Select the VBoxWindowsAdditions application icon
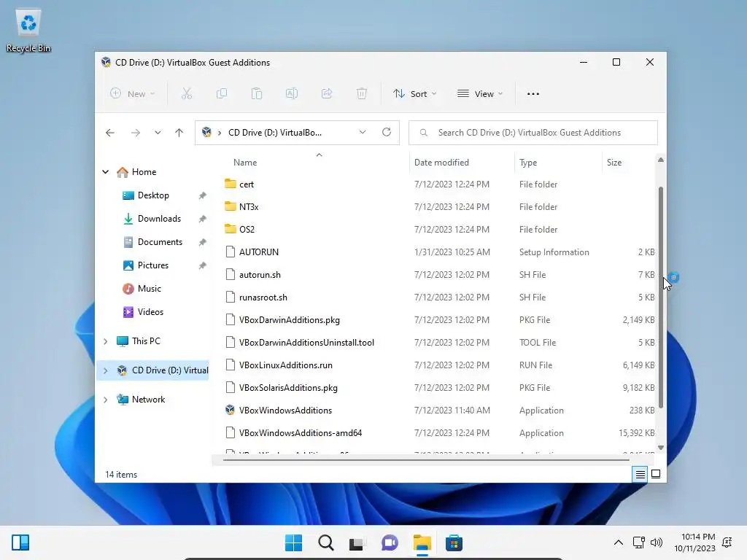Image resolution: width=747 pixels, height=560 pixels. pos(230,410)
